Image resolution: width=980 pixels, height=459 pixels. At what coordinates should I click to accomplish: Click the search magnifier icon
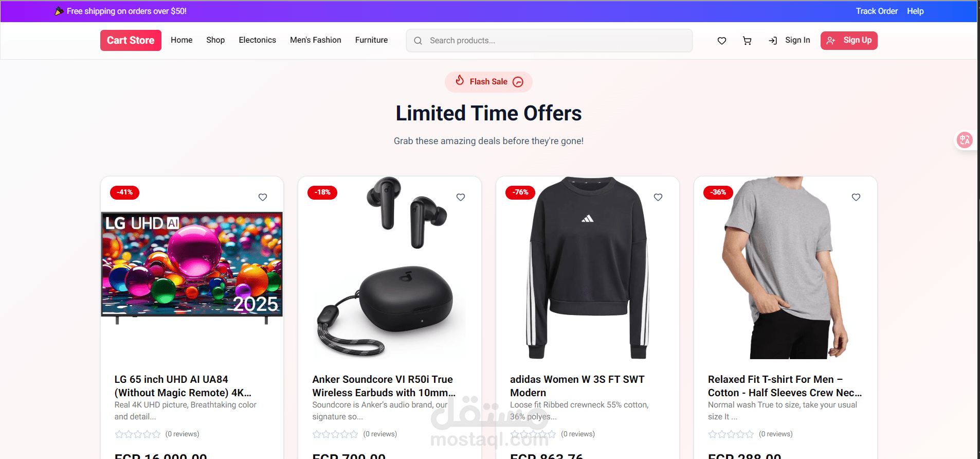pos(418,41)
